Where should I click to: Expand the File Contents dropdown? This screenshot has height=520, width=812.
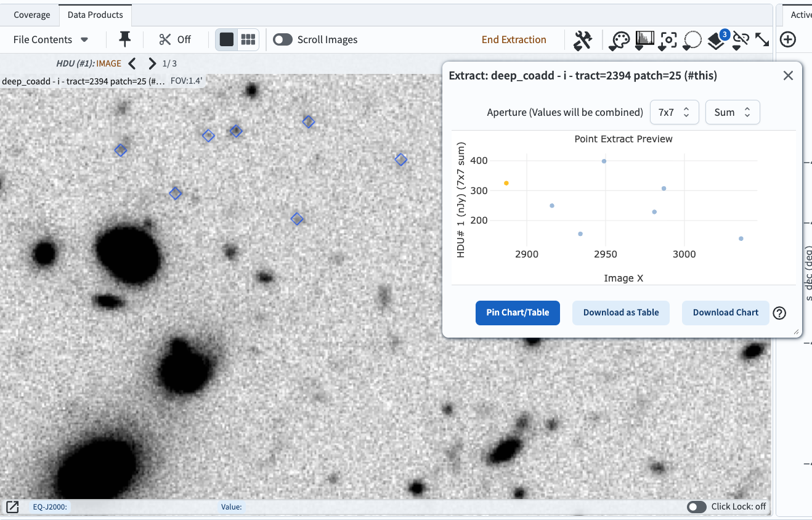point(51,39)
